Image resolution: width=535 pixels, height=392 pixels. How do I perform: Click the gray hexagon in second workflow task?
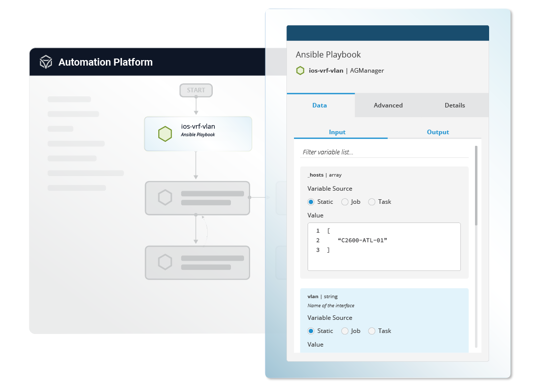tap(165, 198)
